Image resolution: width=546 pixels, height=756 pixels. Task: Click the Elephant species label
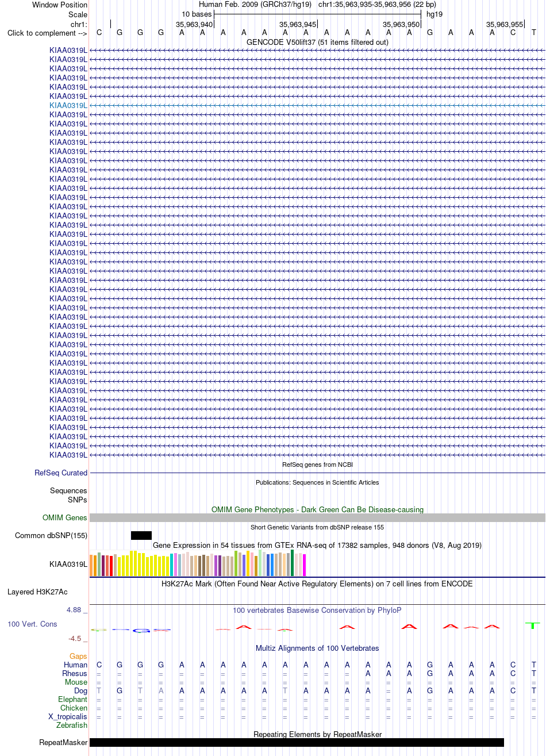73,699
